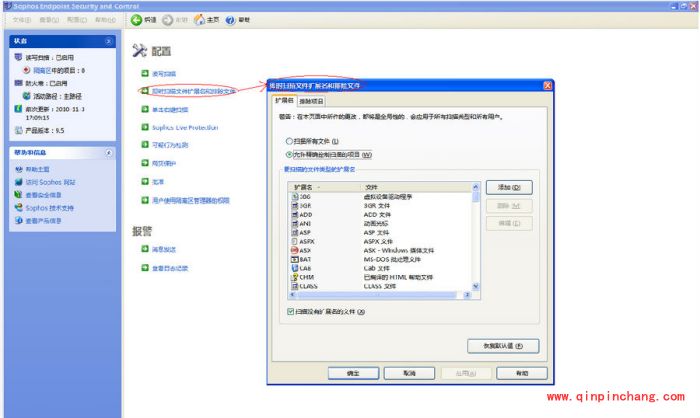
Task: Collapse the 帮助和信息 panel with its chevron
Action: (108, 153)
